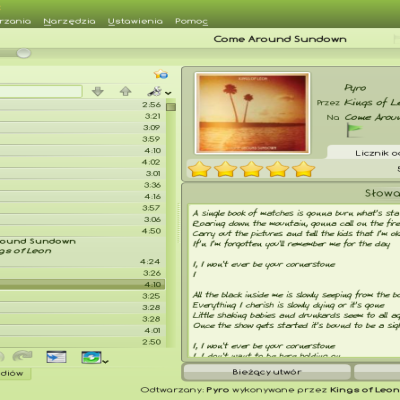Select the playlist track with duration 2:56
400x400 pixels.
click(x=83, y=105)
